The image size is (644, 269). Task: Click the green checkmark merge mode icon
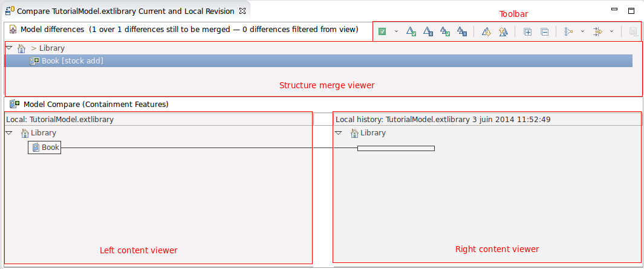pyautogui.click(x=382, y=31)
